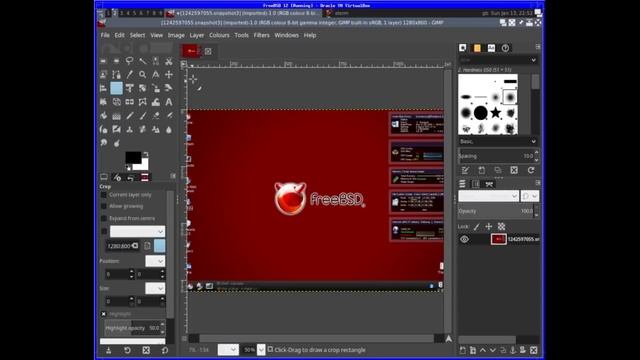Select the Colour Picker tool
The image size is (640, 360).
[129, 75]
